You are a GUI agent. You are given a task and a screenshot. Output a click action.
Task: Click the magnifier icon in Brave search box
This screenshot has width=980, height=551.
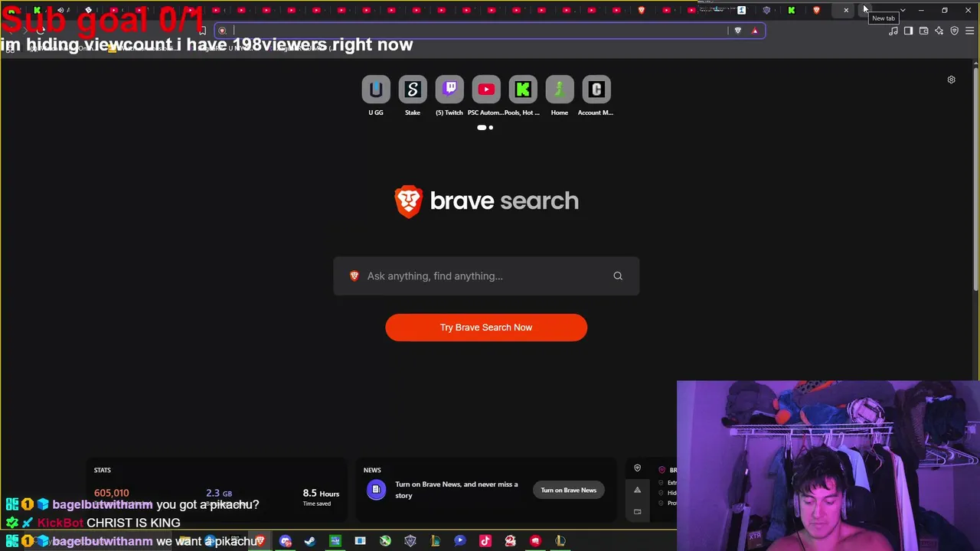(x=618, y=276)
